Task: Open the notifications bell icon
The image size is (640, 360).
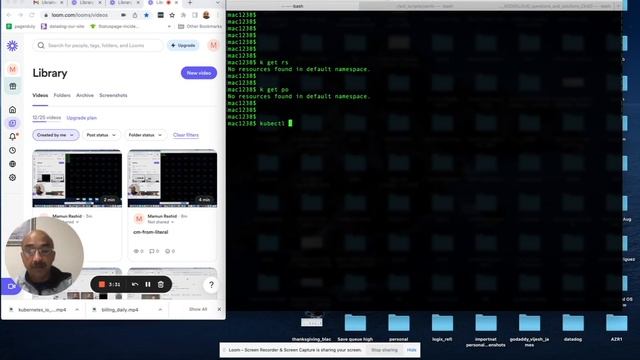Action: point(13,137)
